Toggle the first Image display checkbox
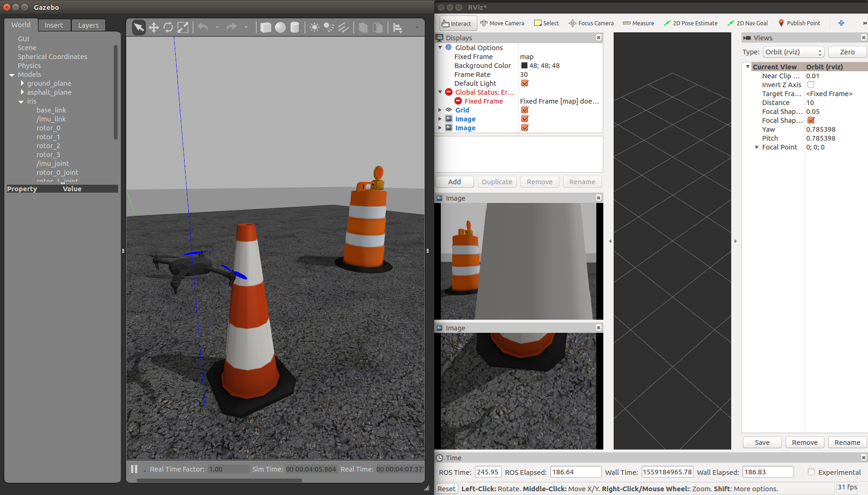 pyautogui.click(x=525, y=119)
